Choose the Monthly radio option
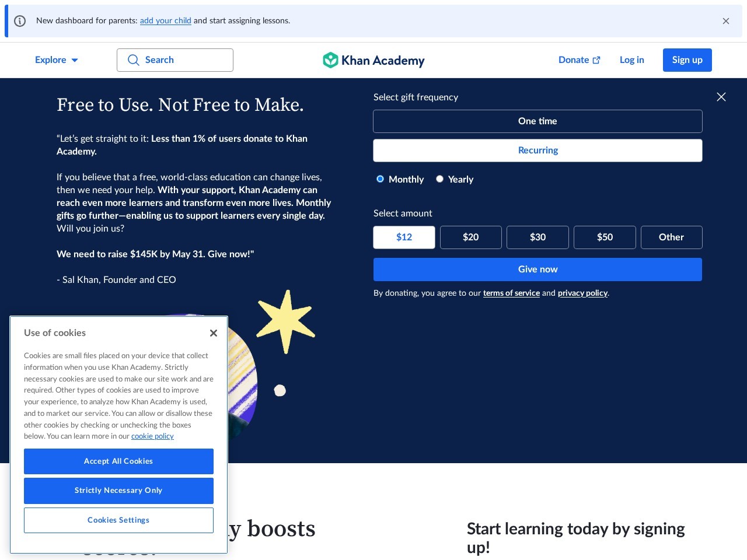Viewport: 747px width, 560px height. (x=380, y=179)
